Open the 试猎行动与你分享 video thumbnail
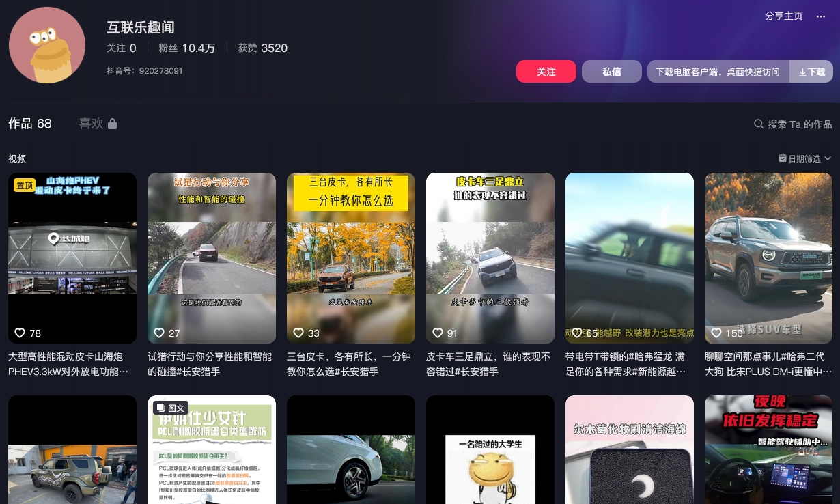Screen dimensions: 840x504 212,258
